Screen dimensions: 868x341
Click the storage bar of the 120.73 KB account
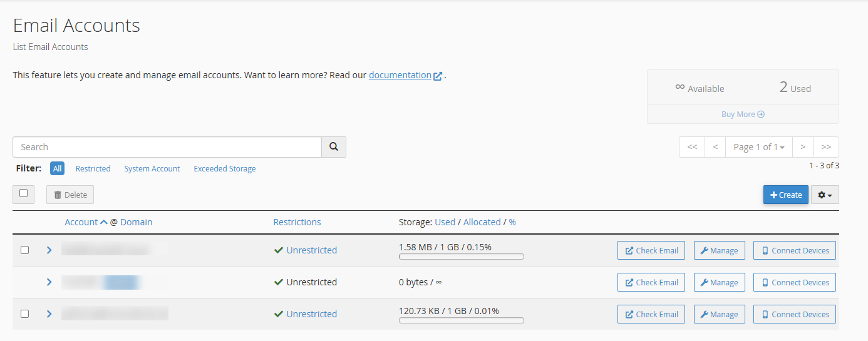462,320
